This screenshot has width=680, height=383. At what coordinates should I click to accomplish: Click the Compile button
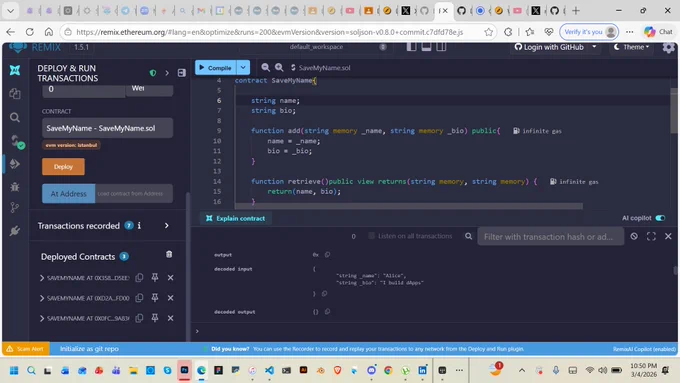pos(216,68)
